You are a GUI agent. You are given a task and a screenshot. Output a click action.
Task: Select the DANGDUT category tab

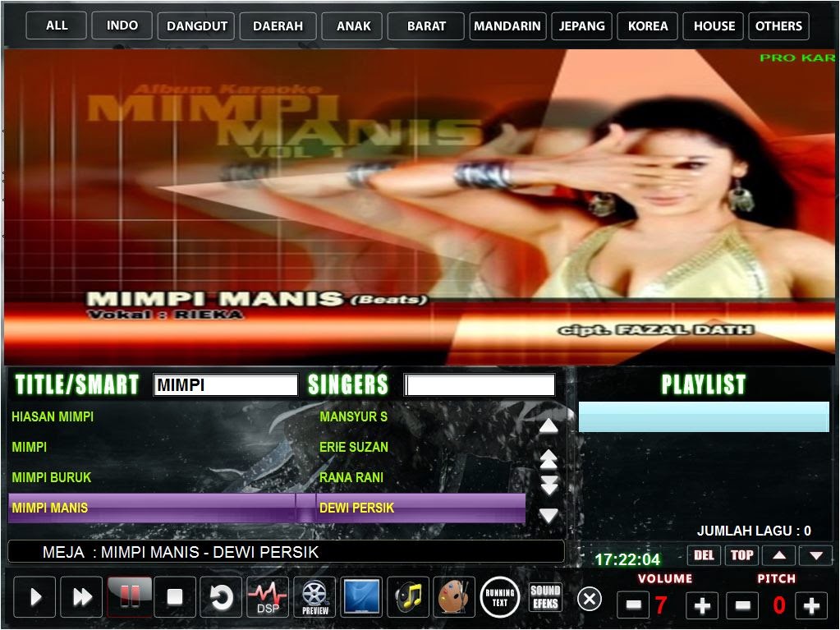(x=196, y=25)
